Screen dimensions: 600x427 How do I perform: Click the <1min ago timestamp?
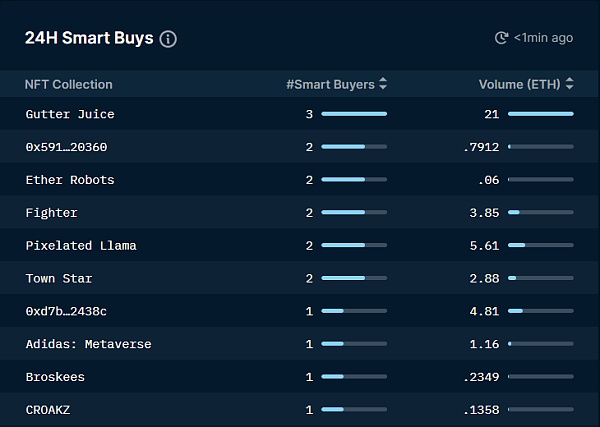pyautogui.click(x=544, y=38)
